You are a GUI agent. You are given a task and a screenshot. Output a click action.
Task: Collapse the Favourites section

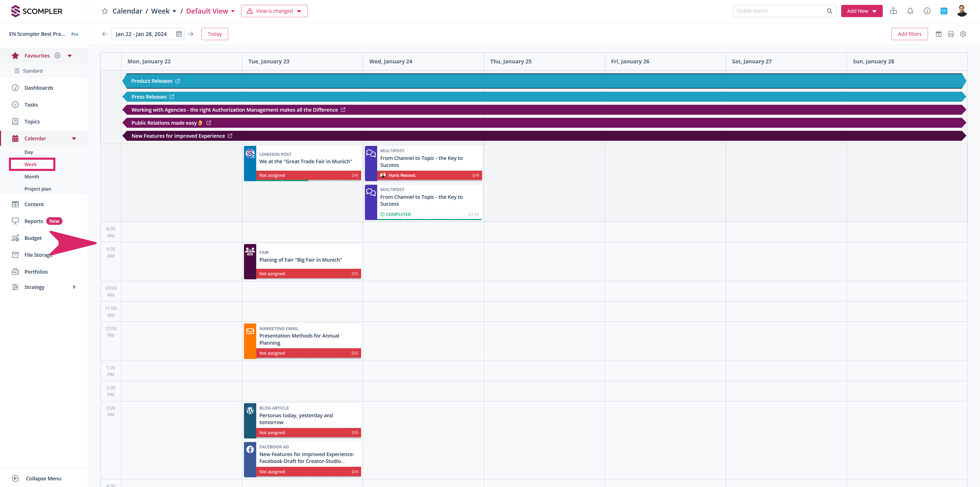pyautogui.click(x=70, y=56)
